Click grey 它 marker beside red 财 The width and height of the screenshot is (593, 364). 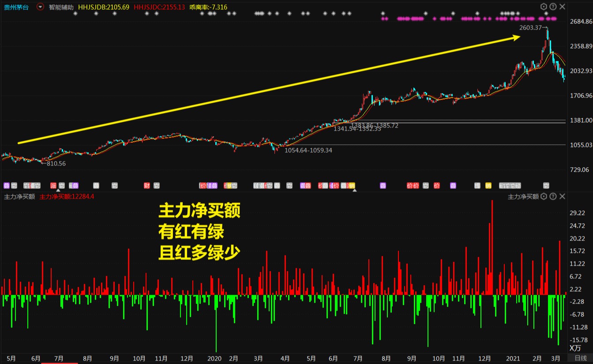[157, 186]
